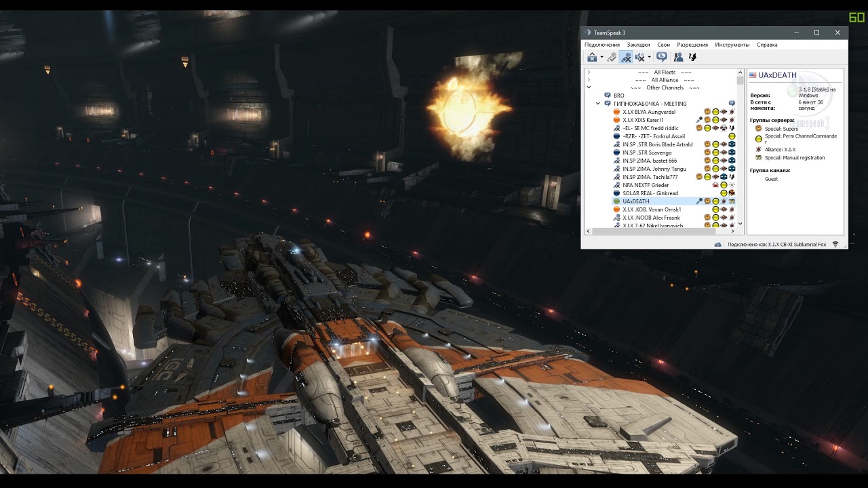Click the country flag next to UAxDEATH heading
This screenshot has width=868, height=488.
click(753, 75)
